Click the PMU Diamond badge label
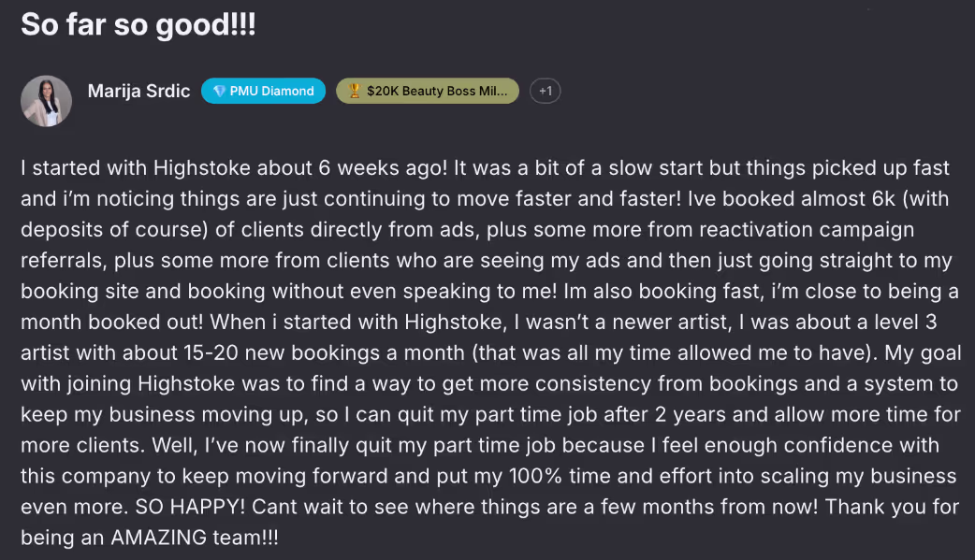 coord(271,91)
